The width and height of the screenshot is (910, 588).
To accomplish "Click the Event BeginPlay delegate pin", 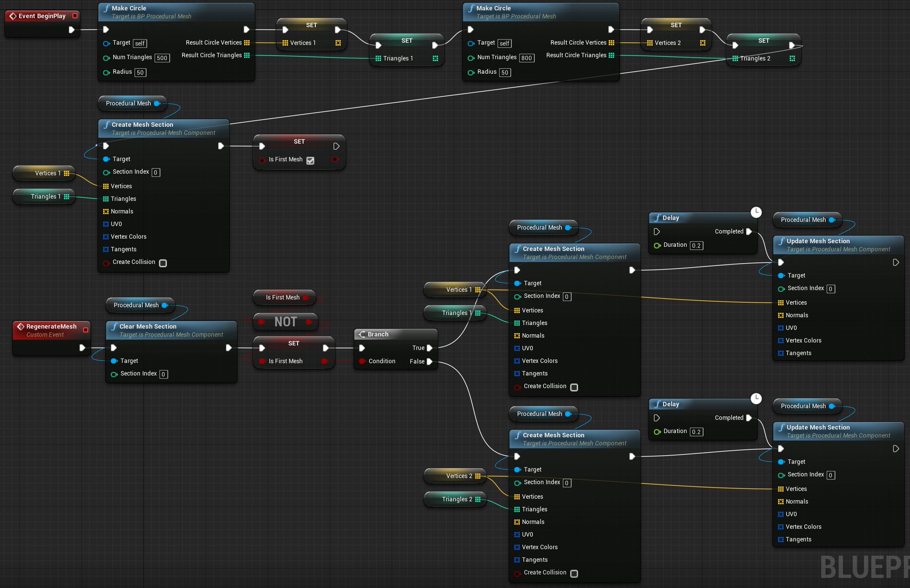I will click(x=75, y=16).
